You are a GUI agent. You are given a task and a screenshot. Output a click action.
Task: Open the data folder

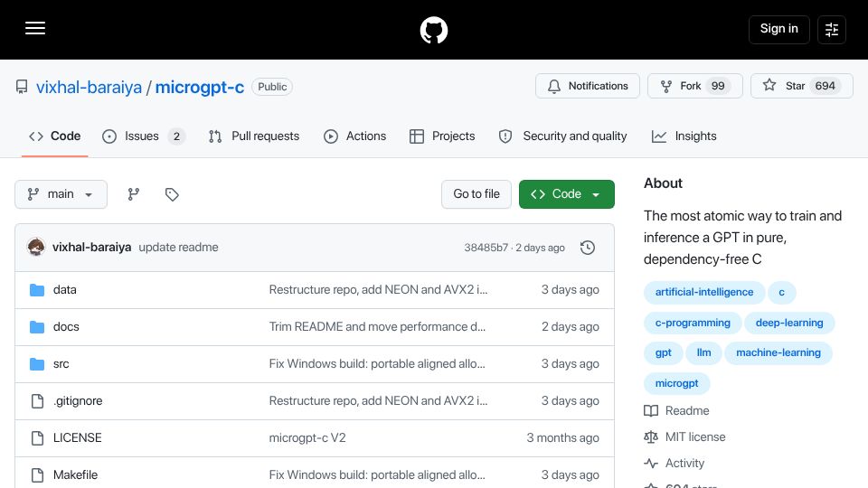click(x=65, y=290)
